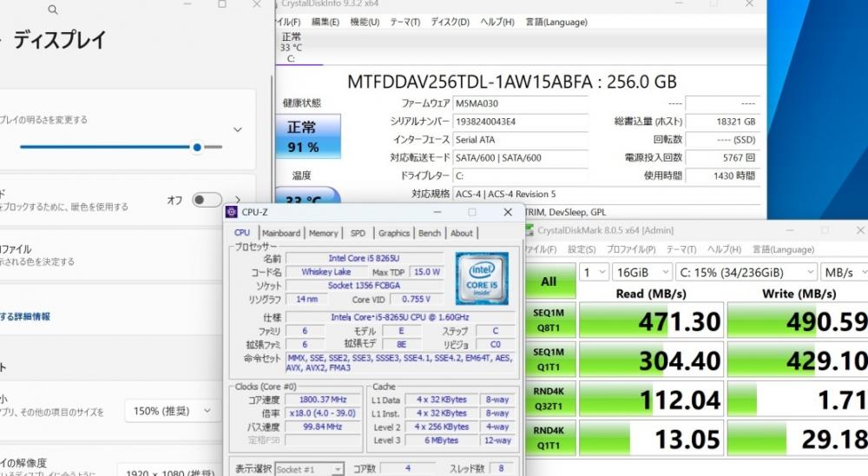Click the Intel Core i5 logo in CPU-Z

pyautogui.click(x=482, y=279)
